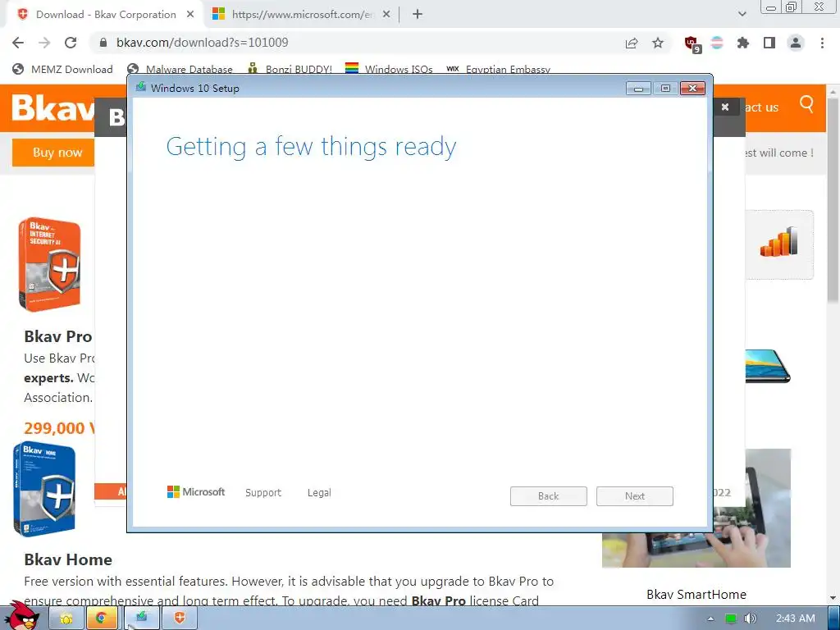Click the Angry Birds start button

22,617
